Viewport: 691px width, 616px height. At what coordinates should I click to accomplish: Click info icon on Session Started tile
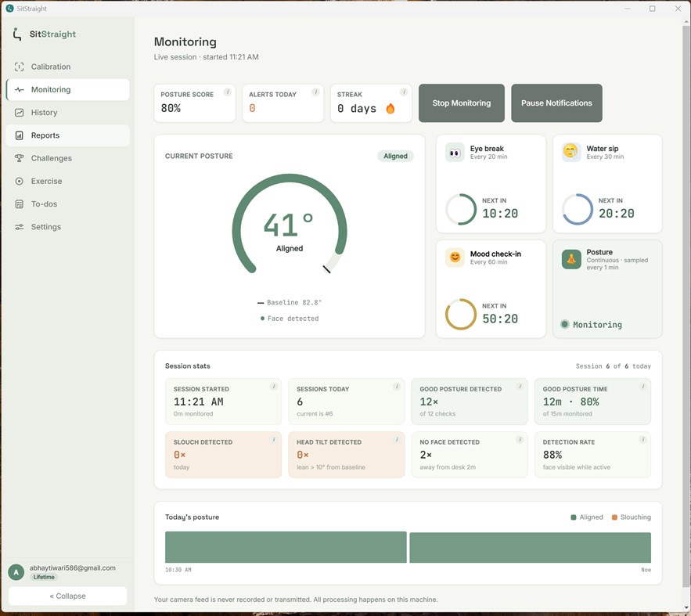274,387
